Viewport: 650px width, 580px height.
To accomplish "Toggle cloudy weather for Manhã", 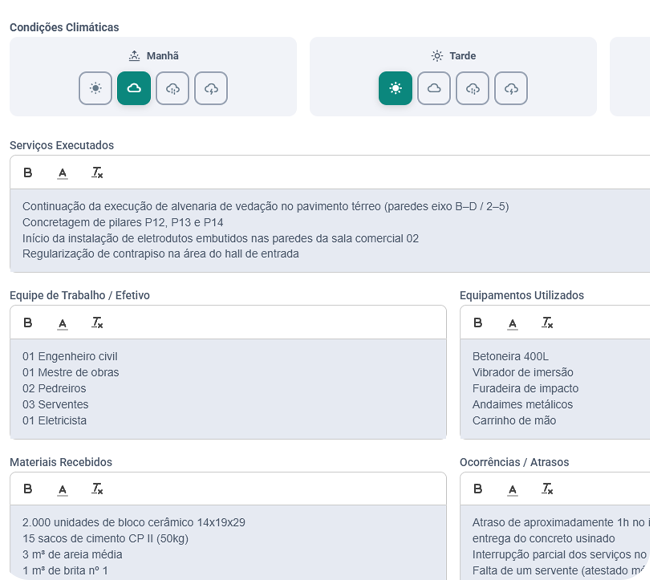I will point(134,88).
